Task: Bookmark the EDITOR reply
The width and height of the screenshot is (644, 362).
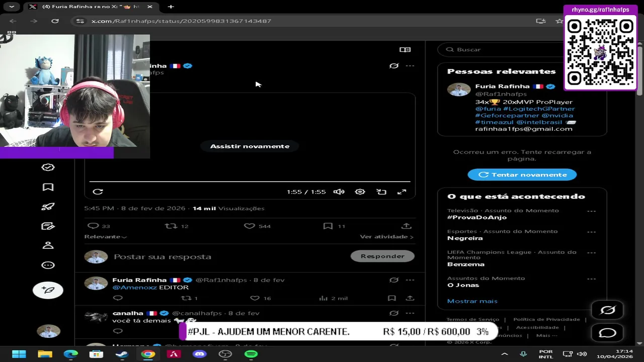Action: pos(392,298)
